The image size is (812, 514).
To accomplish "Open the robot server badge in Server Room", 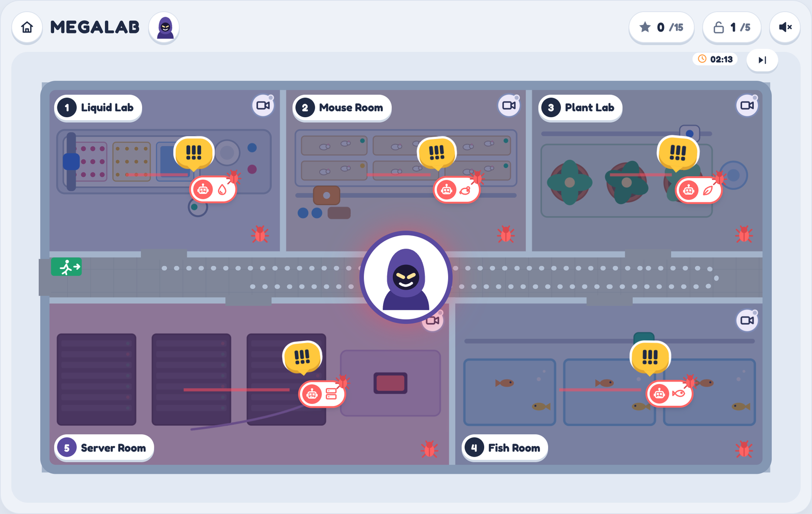I will point(322,394).
